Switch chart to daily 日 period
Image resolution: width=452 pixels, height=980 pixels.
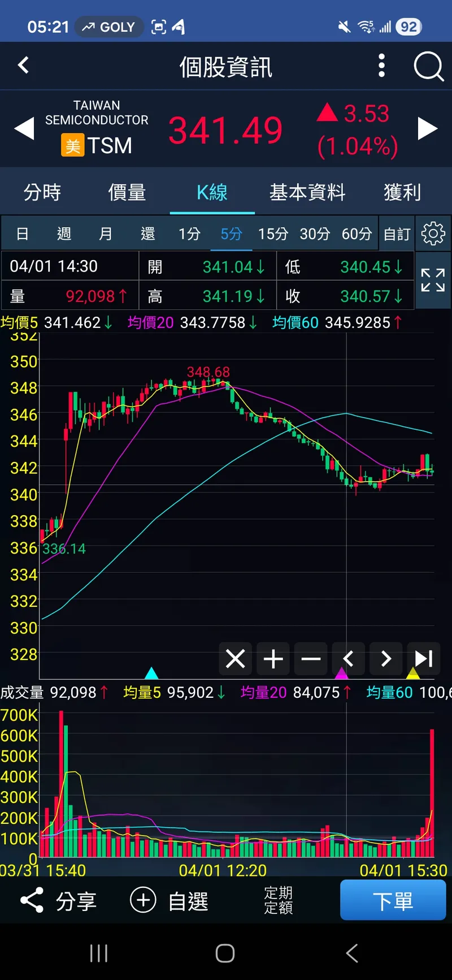pos(23,234)
